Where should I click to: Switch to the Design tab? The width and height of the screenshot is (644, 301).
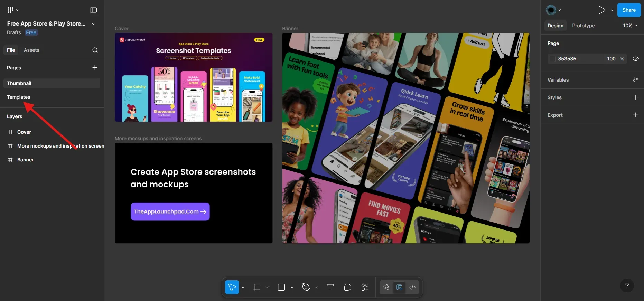[555, 26]
